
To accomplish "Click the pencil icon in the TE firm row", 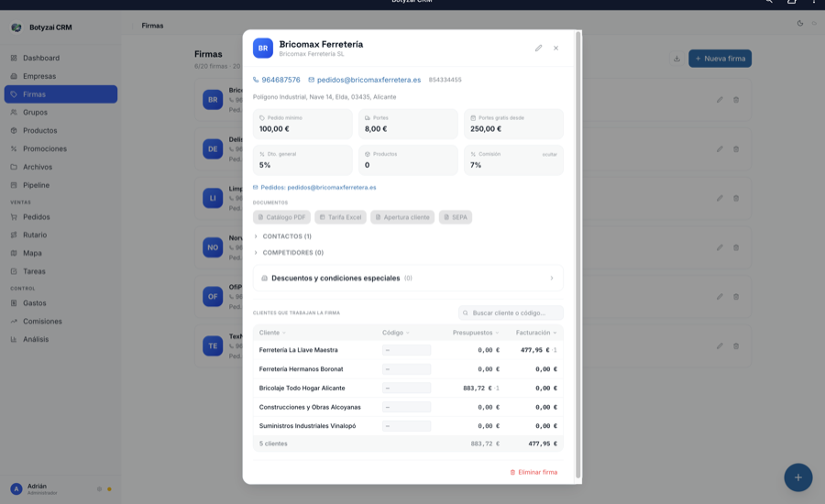I will click(720, 345).
